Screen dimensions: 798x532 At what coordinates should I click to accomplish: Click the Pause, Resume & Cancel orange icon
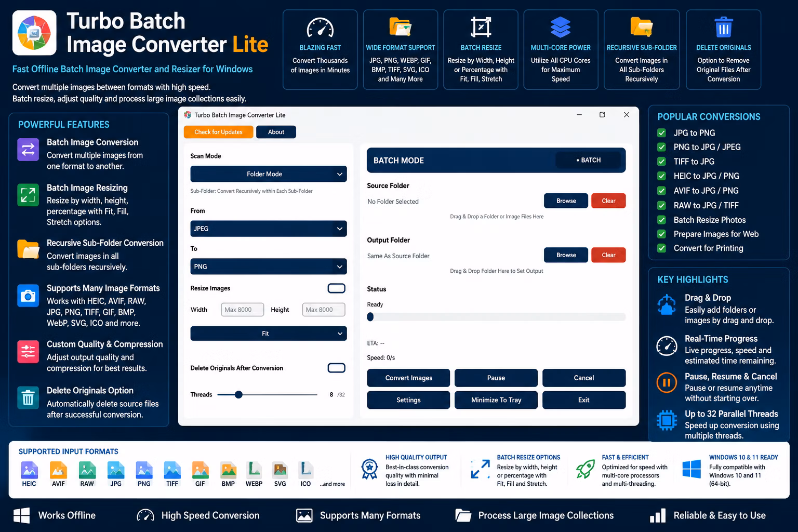(x=667, y=383)
